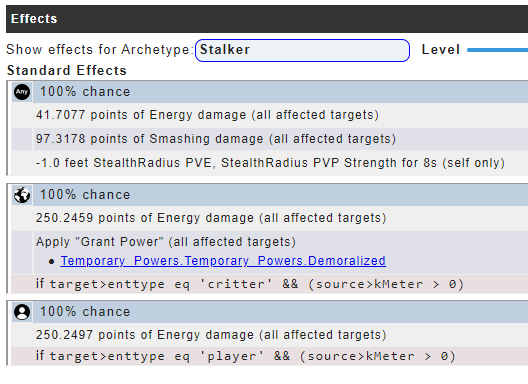This screenshot has height=384, width=528.
Task: Click the 'critter' enttype condition line
Action: pos(269,284)
